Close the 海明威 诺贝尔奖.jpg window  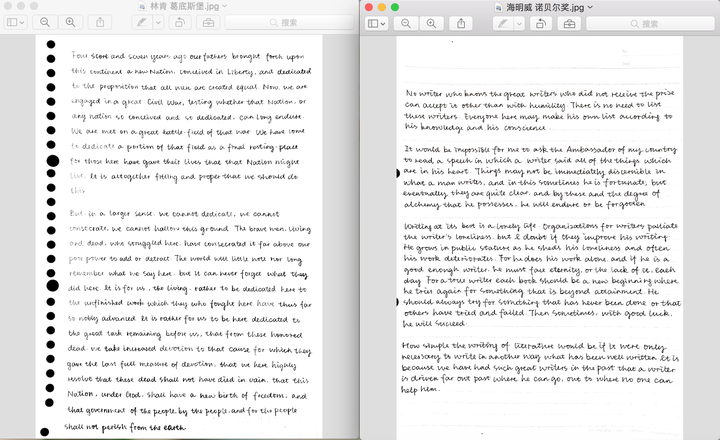(x=369, y=7)
